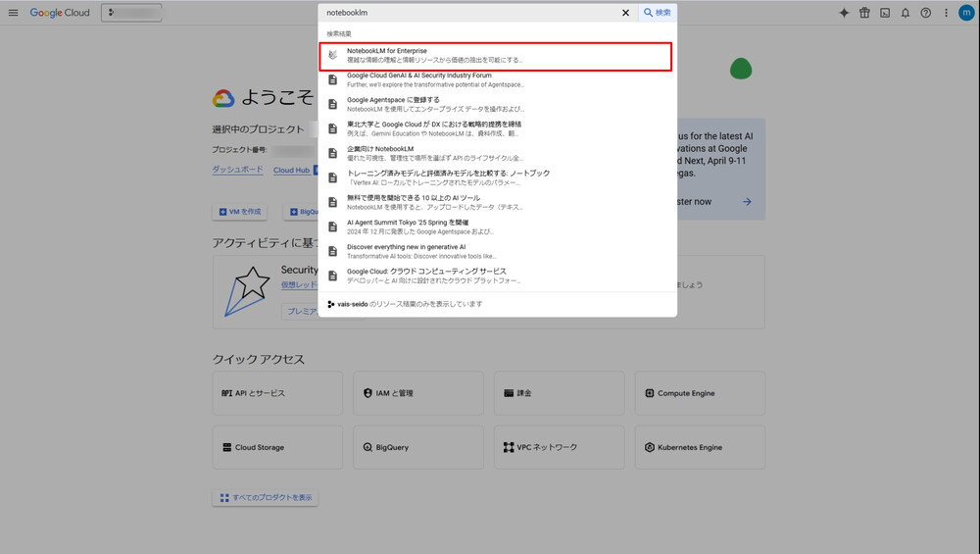The height and width of the screenshot is (554, 980).
Task: Open 東北大学と Google Cloud search result
Action: [497, 128]
